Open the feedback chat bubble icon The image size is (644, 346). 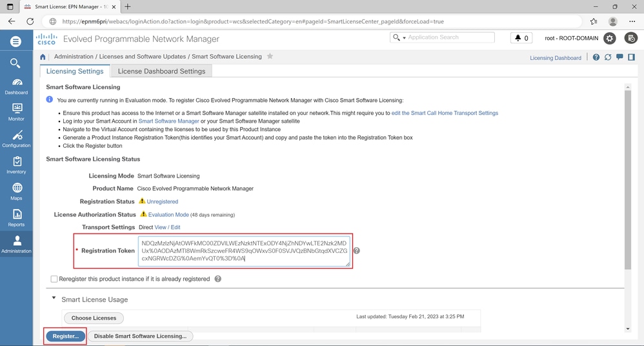[619, 57]
